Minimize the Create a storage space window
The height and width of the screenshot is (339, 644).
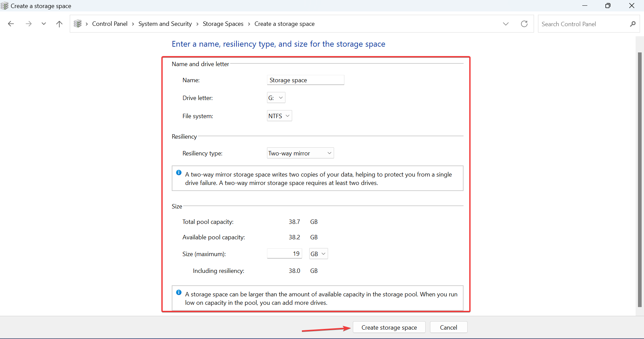pyautogui.click(x=585, y=6)
